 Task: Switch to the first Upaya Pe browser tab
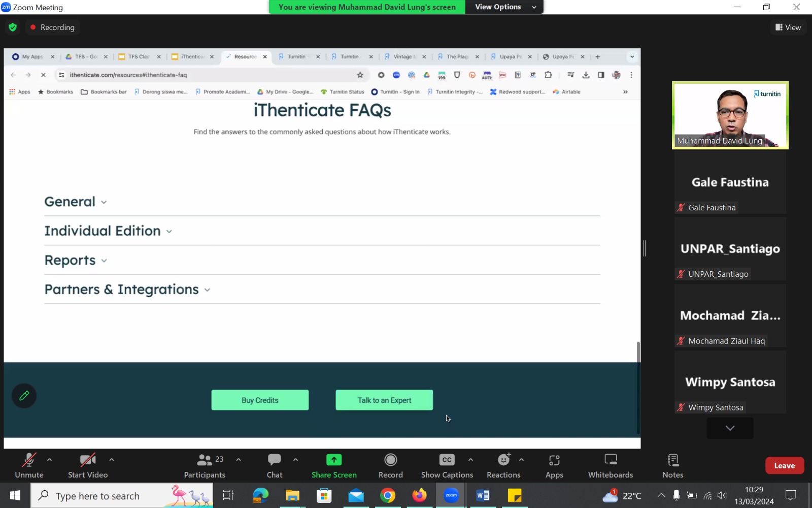[x=510, y=57]
